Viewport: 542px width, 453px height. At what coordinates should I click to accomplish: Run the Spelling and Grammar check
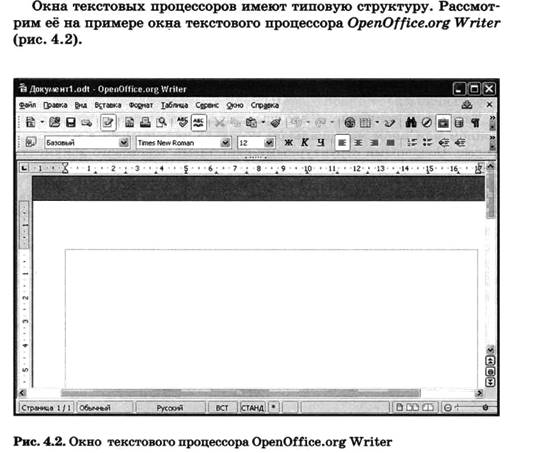[182, 122]
